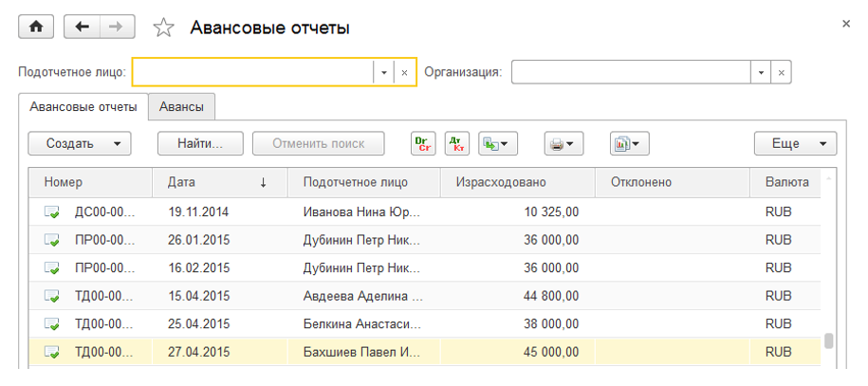This screenshot has width=868, height=386.
Task: Expand the Подотчетное лицо dropdown arrow
Action: pyautogui.click(x=384, y=73)
